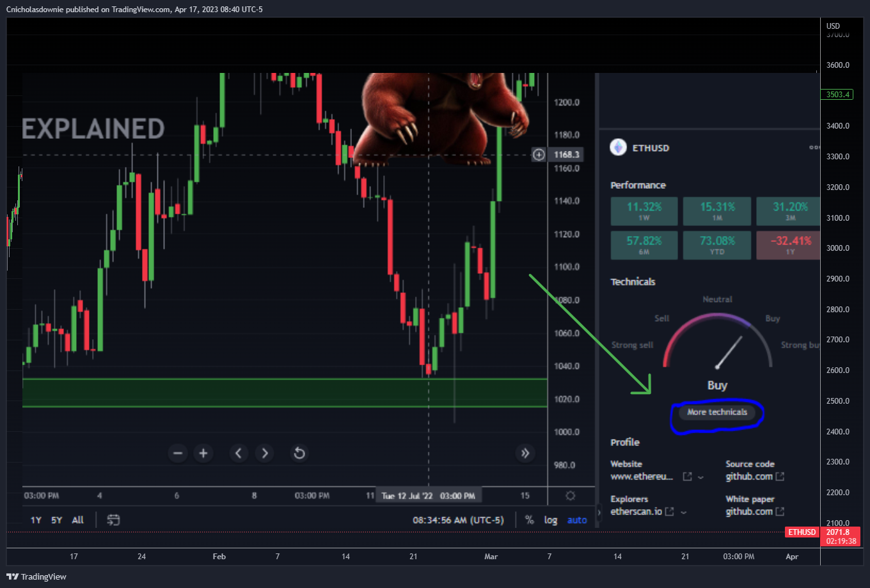Open the White paper github.com link
The width and height of the screenshot is (870, 588).
click(x=749, y=512)
